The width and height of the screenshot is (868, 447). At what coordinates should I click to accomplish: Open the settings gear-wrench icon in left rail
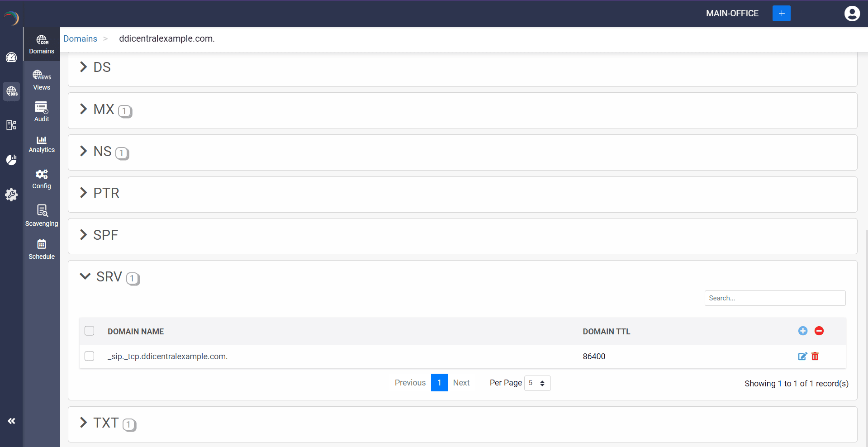(x=11, y=195)
